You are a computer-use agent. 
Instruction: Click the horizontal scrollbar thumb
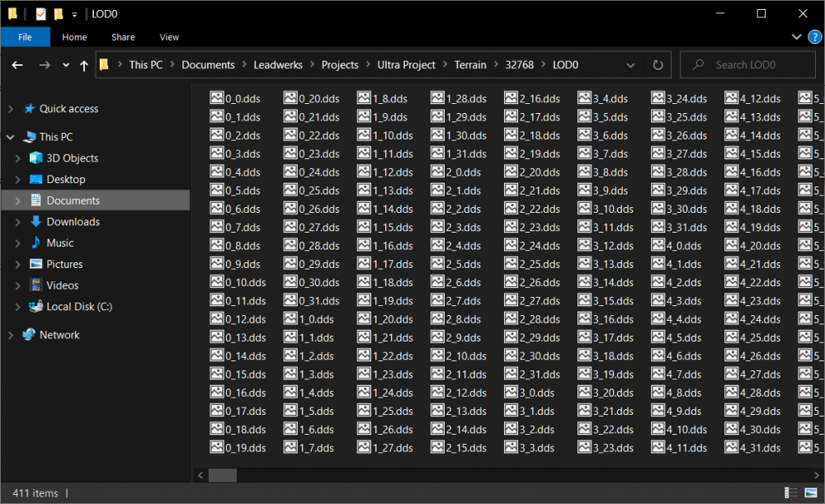pyautogui.click(x=222, y=475)
